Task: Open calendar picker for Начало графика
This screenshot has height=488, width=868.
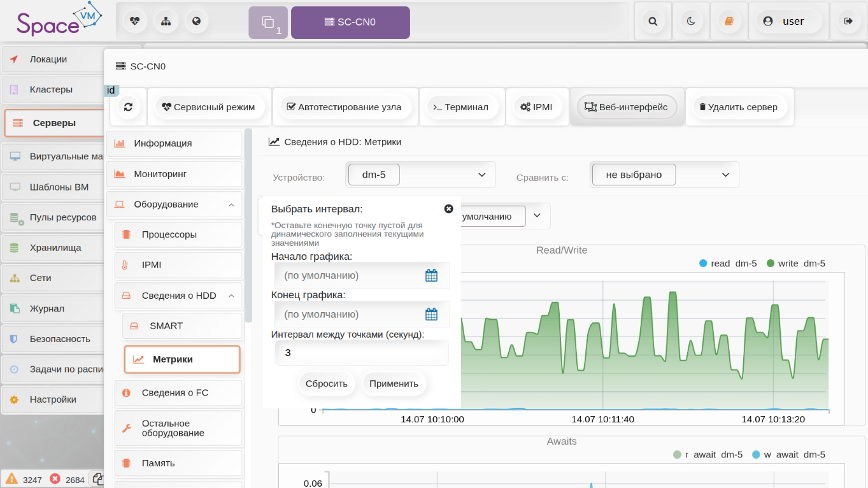Action: (431, 275)
